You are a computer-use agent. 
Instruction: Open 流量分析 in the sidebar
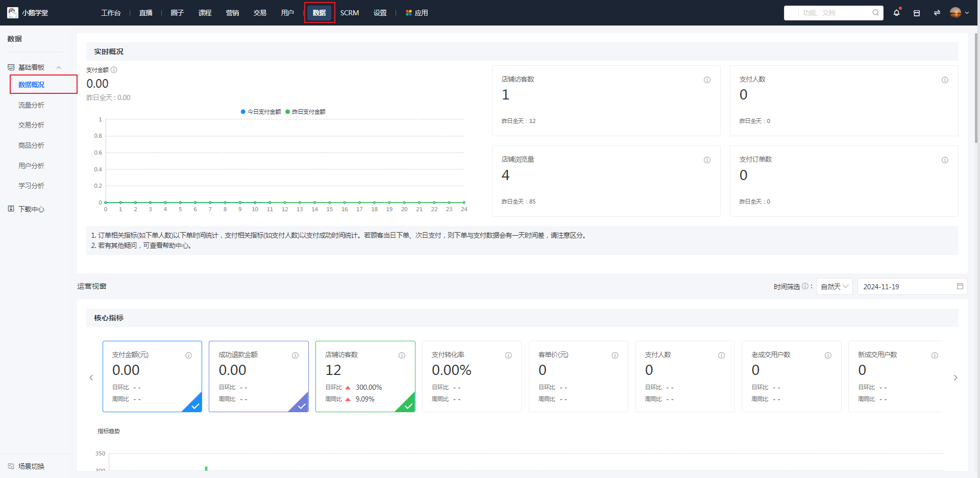pos(31,105)
